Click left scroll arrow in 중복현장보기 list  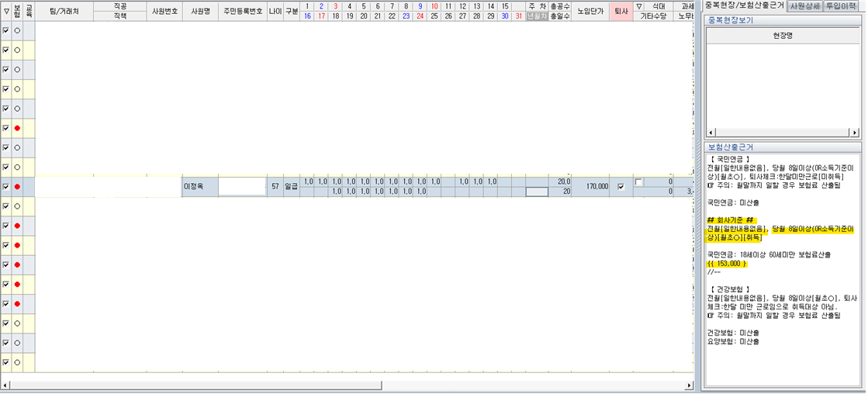[x=710, y=133]
